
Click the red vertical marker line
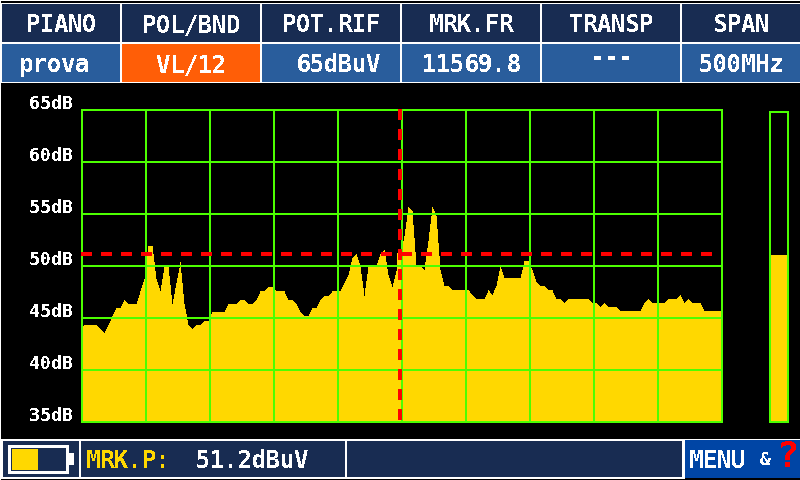point(400,265)
